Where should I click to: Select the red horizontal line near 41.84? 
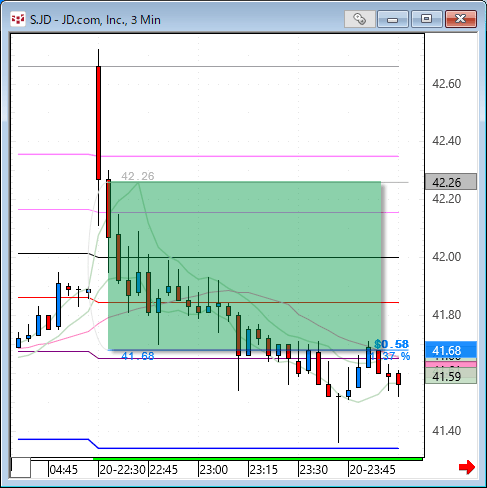(247, 302)
